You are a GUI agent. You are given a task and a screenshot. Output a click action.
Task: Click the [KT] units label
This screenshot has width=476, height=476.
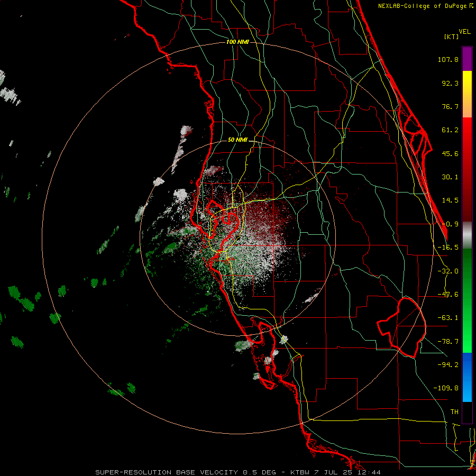pos(451,36)
